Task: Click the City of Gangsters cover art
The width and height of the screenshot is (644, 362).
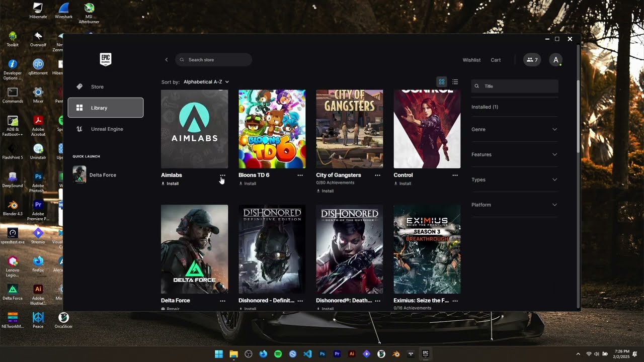Action: point(349,129)
